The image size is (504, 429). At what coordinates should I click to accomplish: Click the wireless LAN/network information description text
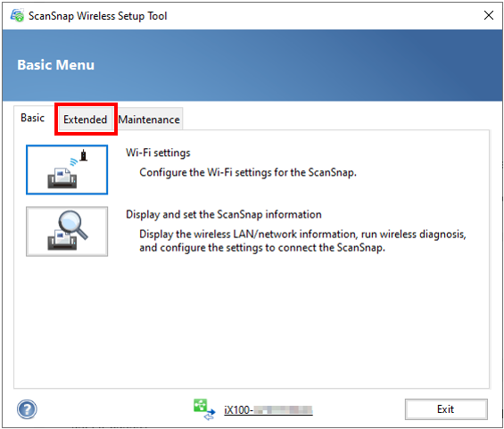click(302, 241)
